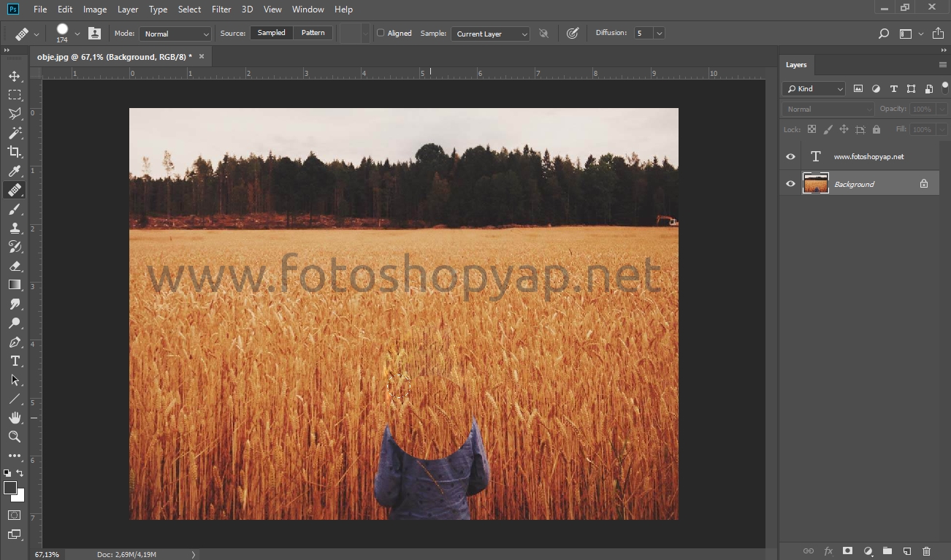Screen dimensions: 951x560
Task: Switch to the obje.jpg document tab
Action: 115,56
